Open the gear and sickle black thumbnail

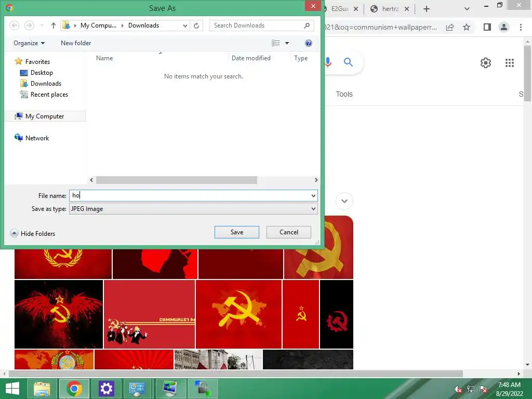337,314
